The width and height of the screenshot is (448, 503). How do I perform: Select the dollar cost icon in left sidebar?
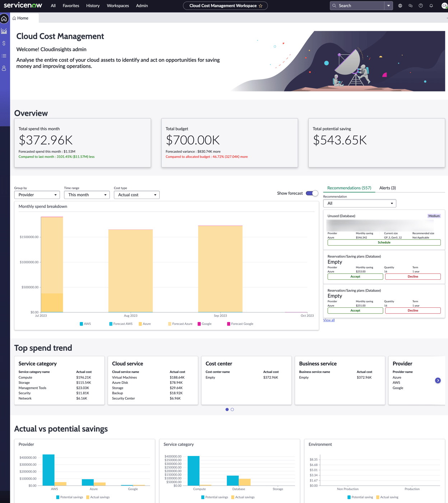coord(4,43)
